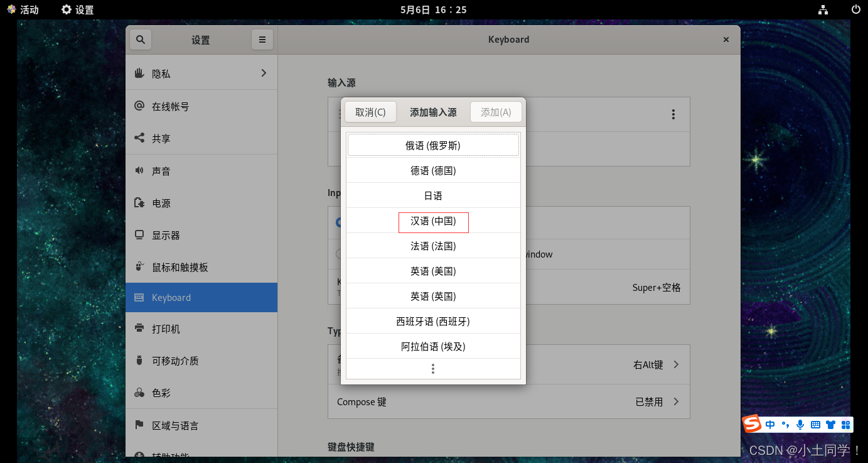Open the Sogou soft keyboard icon
Image resolution: width=868 pixels, height=463 pixels.
click(x=815, y=425)
